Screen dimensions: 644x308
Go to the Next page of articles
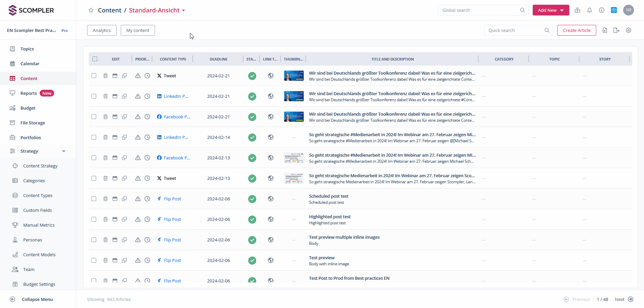[623, 299]
